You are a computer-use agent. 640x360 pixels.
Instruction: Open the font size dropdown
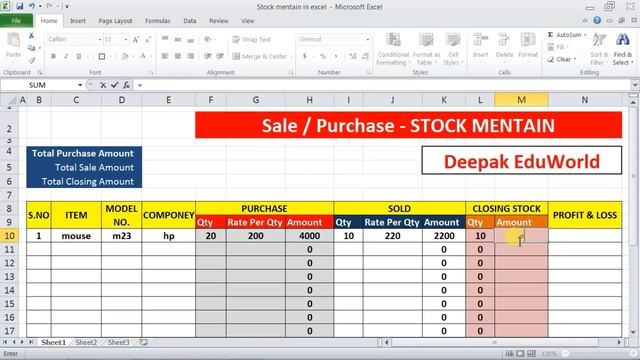pos(126,40)
